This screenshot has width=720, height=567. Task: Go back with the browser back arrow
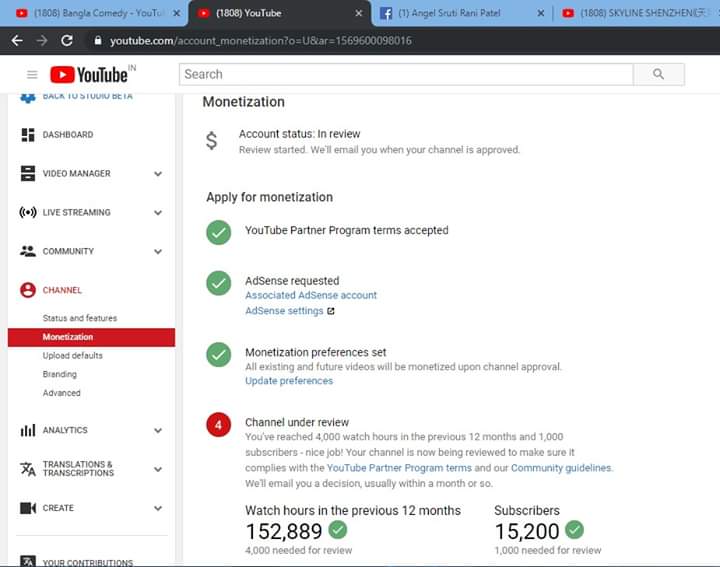[17, 40]
